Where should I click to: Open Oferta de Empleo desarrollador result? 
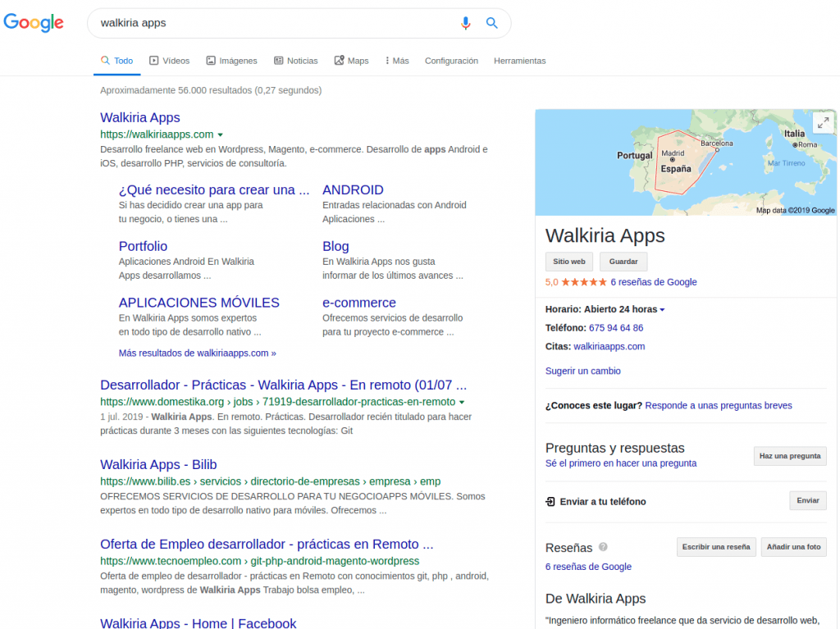(267, 545)
